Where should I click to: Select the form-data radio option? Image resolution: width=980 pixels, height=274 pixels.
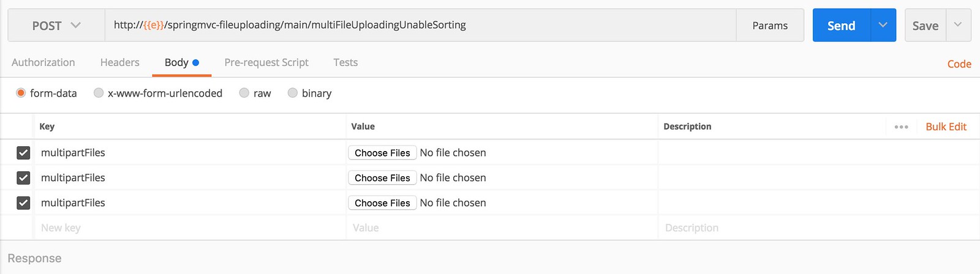point(21,93)
